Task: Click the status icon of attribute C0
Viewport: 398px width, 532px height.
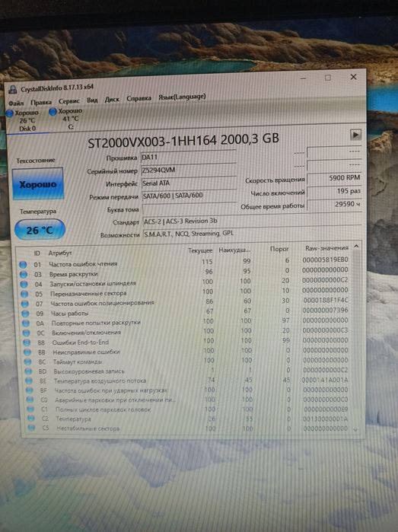Action: (30, 400)
